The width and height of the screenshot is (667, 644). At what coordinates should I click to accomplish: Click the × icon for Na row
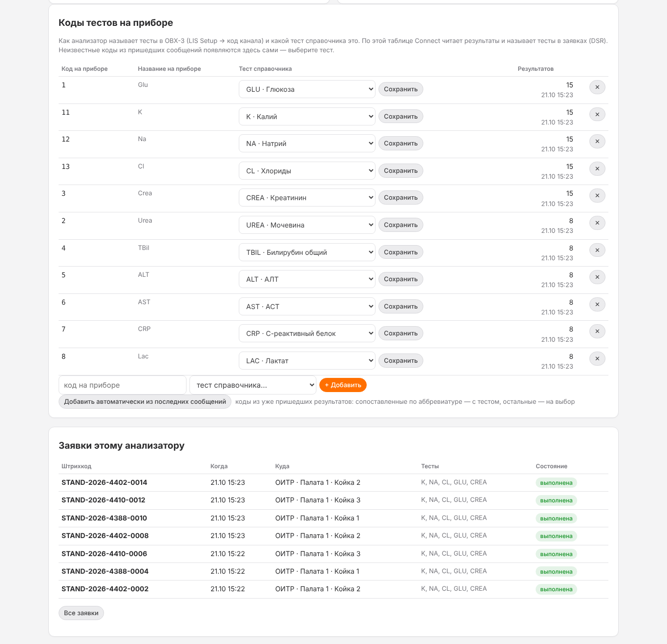click(597, 142)
